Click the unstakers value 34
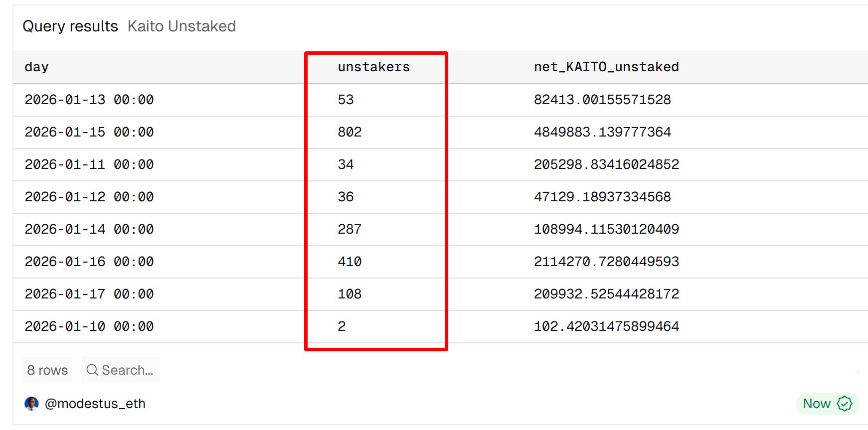The height and width of the screenshot is (430, 868). pos(346,164)
